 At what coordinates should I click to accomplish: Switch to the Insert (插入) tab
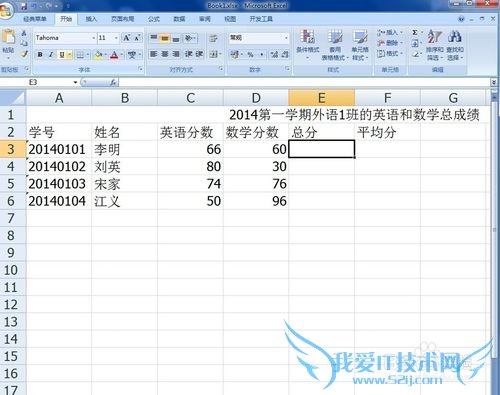click(x=91, y=19)
